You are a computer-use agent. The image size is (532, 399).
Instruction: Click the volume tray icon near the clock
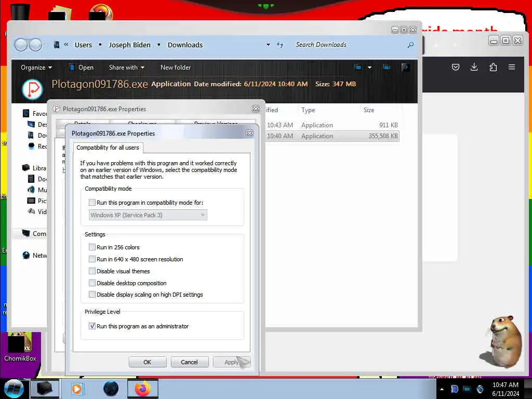[x=480, y=389]
